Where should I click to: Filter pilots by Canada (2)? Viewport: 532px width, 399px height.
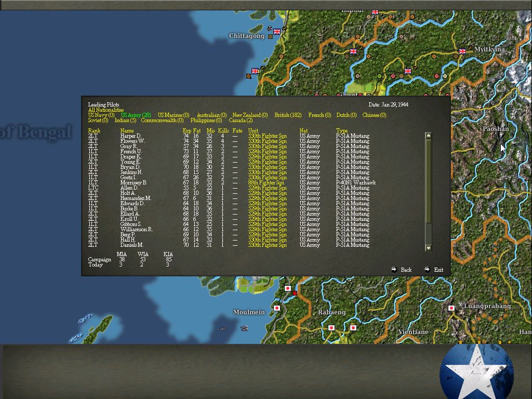tap(241, 120)
